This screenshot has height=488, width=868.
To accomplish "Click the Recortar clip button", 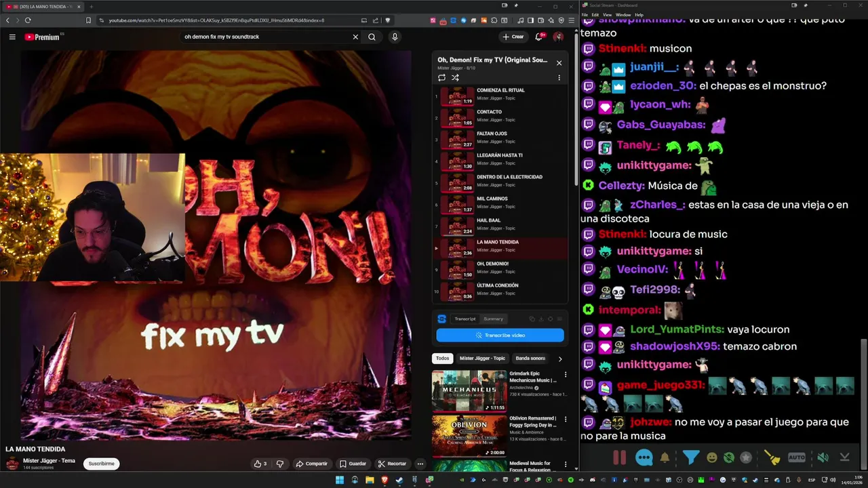I will click(x=392, y=464).
